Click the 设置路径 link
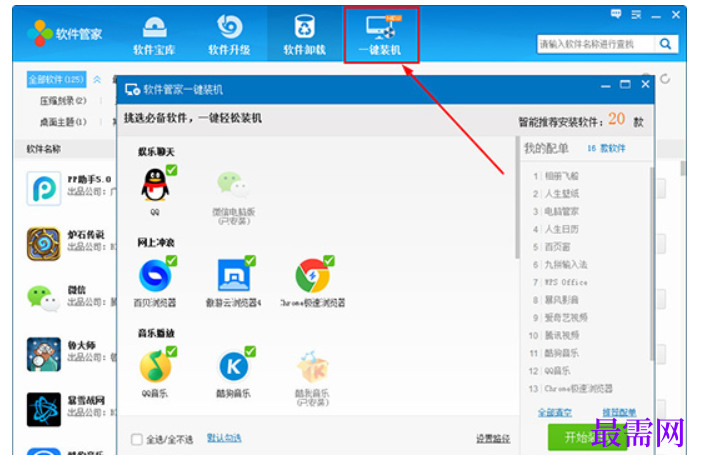The height and width of the screenshot is (464, 703). point(493,438)
